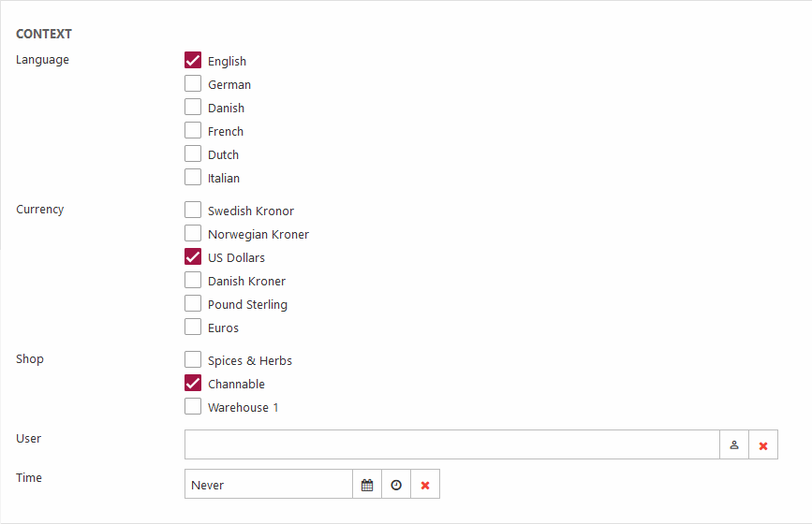Viewport: 812px width, 524px height.
Task: Enable the German language checkbox
Action: (193, 84)
